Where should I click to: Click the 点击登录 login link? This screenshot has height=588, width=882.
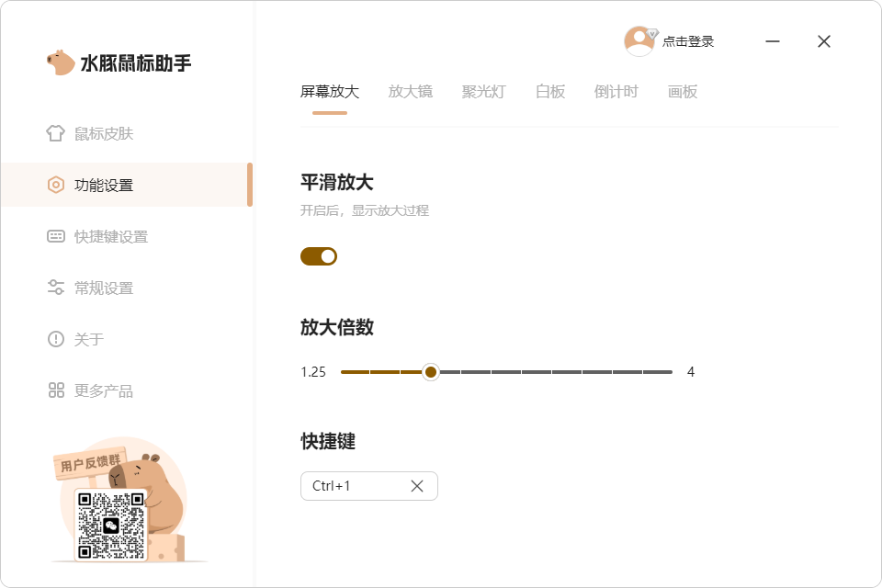(x=688, y=41)
